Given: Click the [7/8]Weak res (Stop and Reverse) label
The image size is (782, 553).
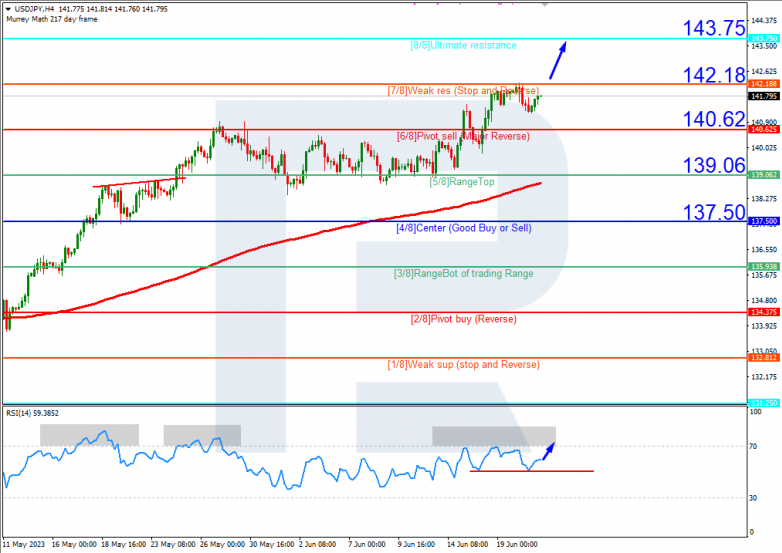Looking at the screenshot, I should 463,91.
